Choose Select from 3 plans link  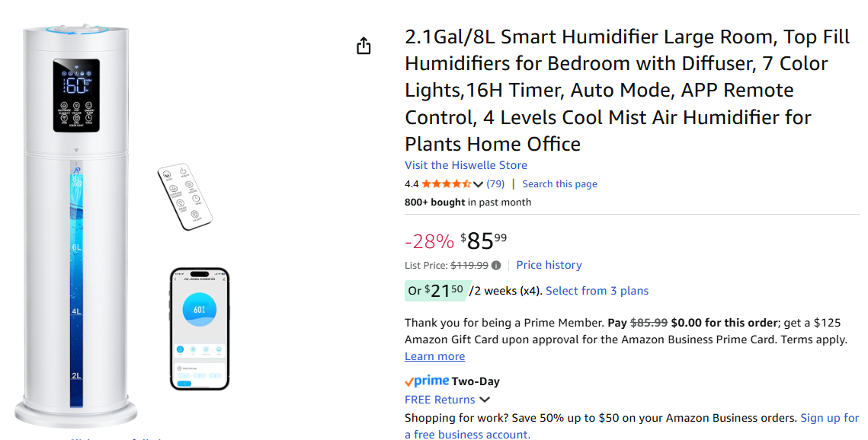pyautogui.click(x=597, y=291)
